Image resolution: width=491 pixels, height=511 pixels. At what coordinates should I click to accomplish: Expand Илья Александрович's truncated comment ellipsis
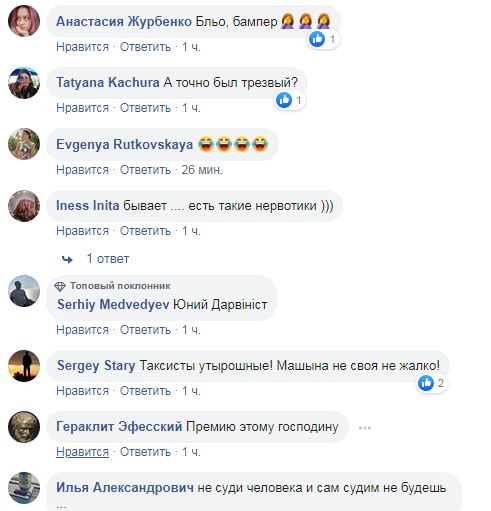point(62,506)
